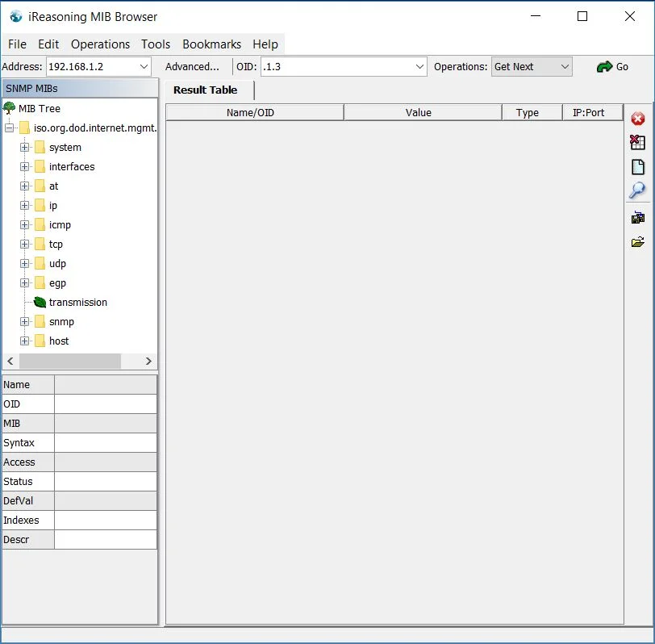Expand the icmp folder
The height and width of the screenshot is (644, 655).
tap(24, 224)
